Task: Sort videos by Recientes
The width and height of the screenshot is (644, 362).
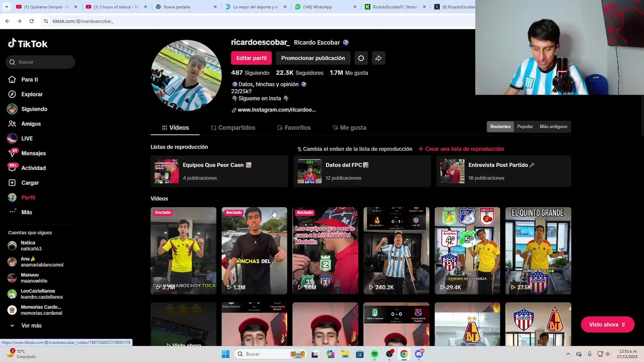Action: pyautogui.click(x=500, y=127)
